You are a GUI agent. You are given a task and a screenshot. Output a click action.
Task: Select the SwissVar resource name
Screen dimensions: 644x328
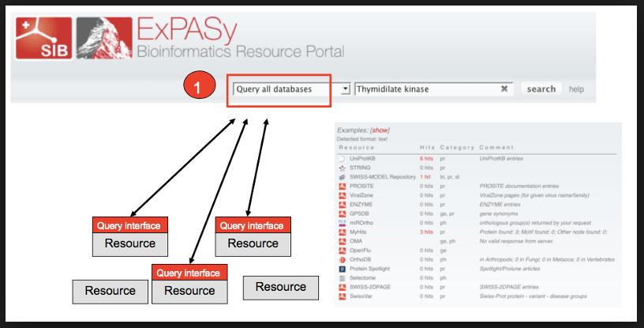point(361,296)
